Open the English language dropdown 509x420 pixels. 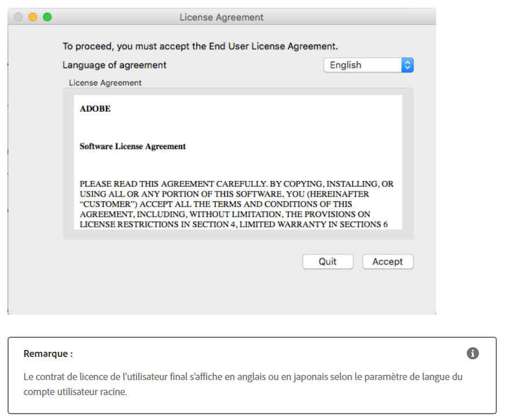(x=368, y=65)
